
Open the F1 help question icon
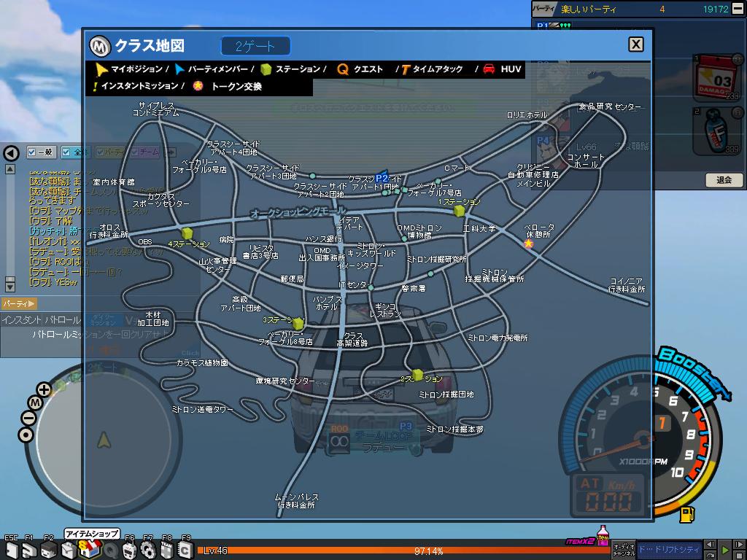tap(29, 551)
